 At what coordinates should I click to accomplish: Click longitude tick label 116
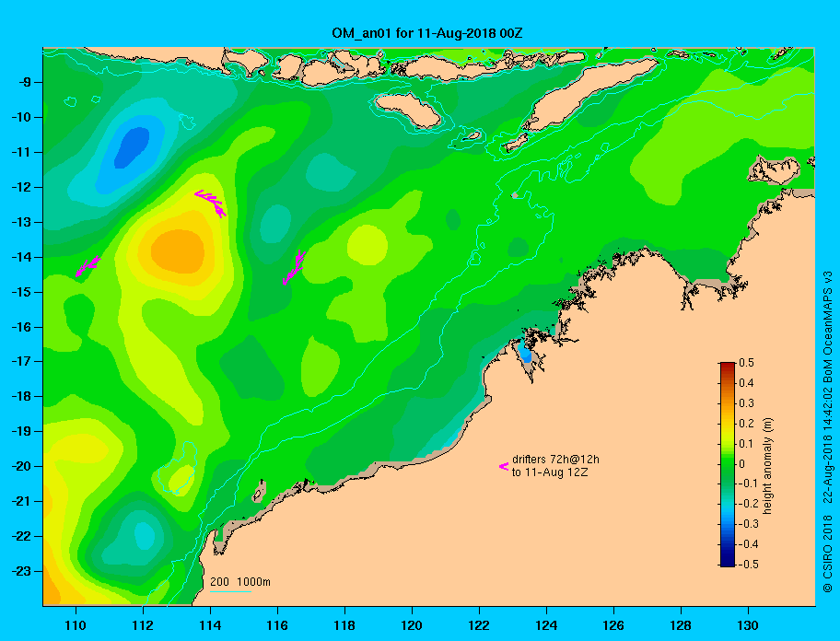pos(277,625)
